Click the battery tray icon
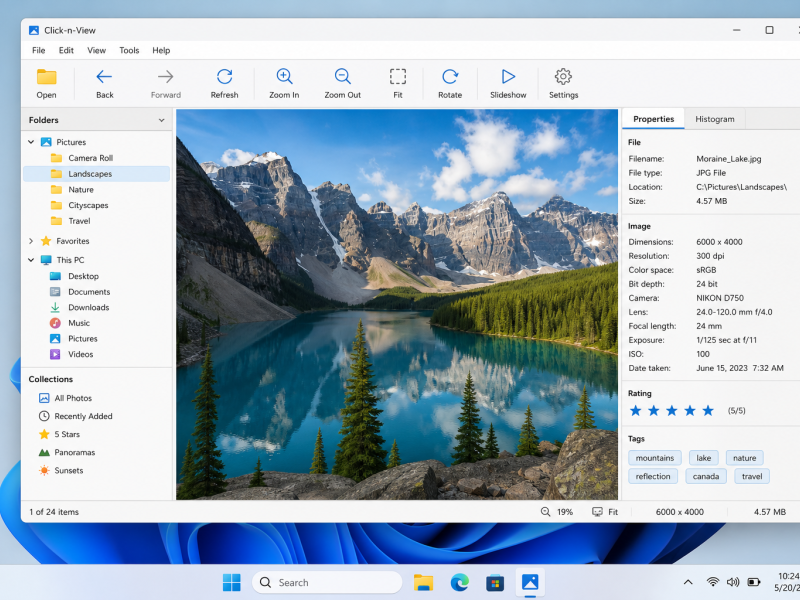 754,582
